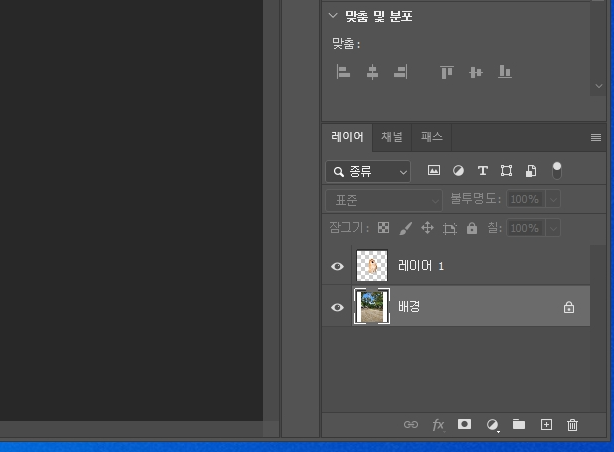The height and width of the screenshot is (452, 614).
Task: Click align top edges icon
Action: 447,72
